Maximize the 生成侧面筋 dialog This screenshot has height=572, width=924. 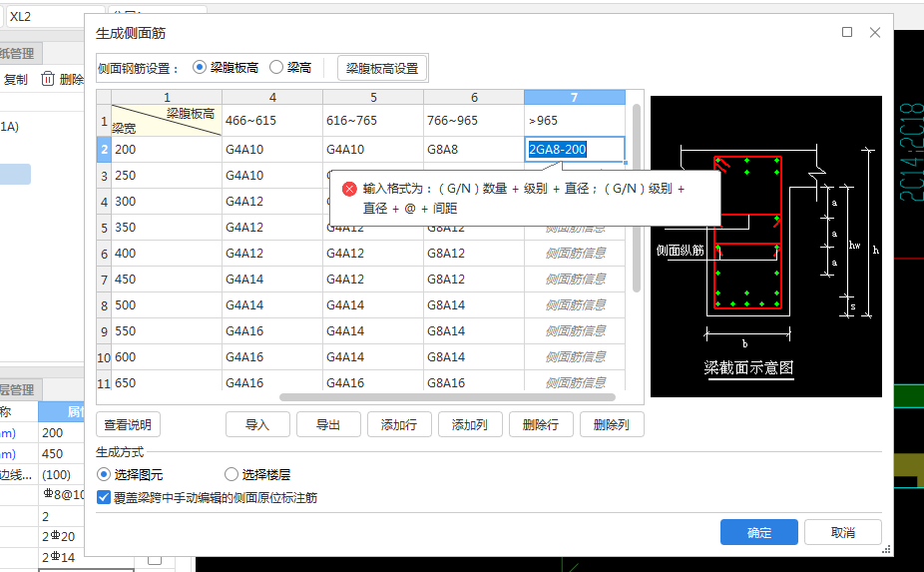click(847, 32)
